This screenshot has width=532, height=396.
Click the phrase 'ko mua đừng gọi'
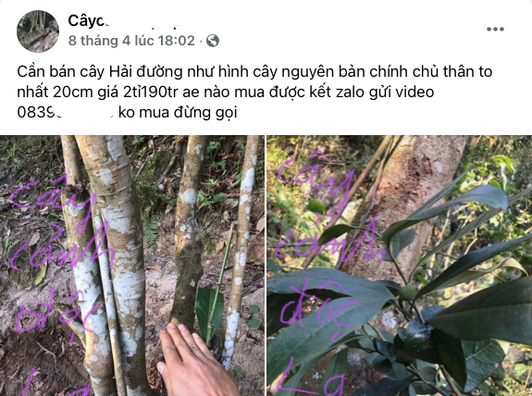coord(178,113)
